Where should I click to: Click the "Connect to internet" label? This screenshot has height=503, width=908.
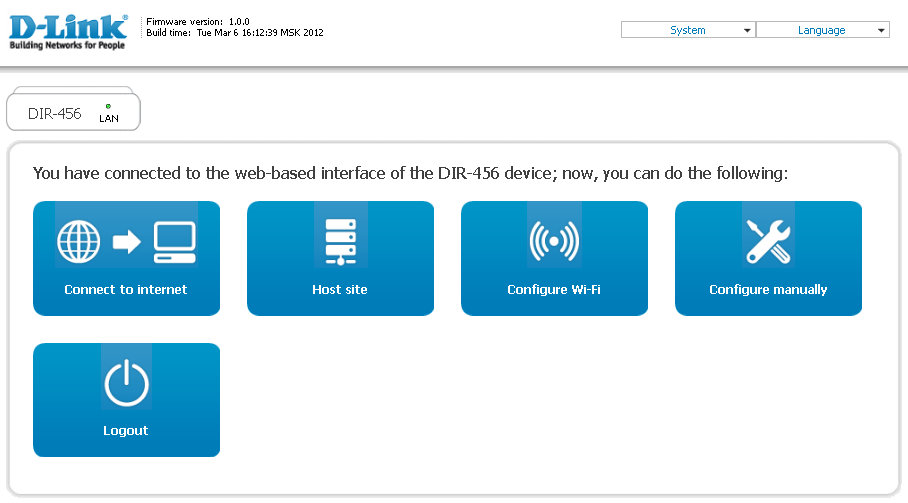click(x=126, y=290)
